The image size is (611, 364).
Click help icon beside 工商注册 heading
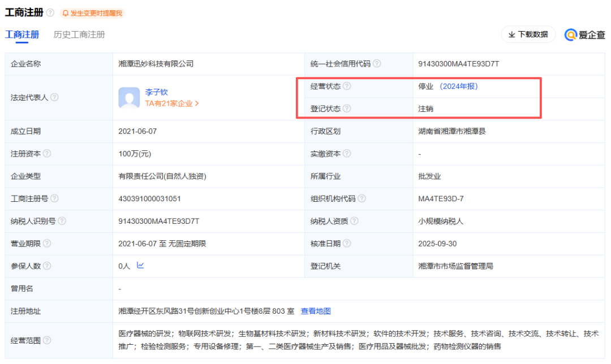[50, 12]
